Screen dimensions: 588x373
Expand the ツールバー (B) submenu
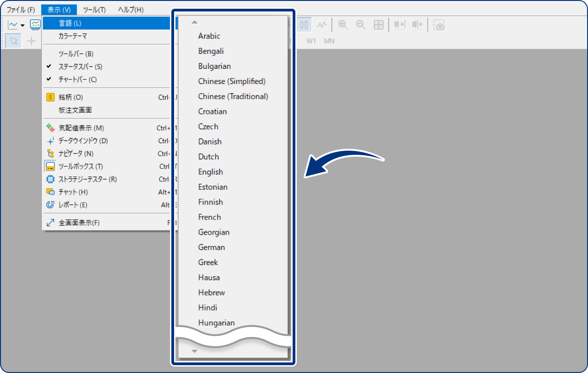pos(76,54)
